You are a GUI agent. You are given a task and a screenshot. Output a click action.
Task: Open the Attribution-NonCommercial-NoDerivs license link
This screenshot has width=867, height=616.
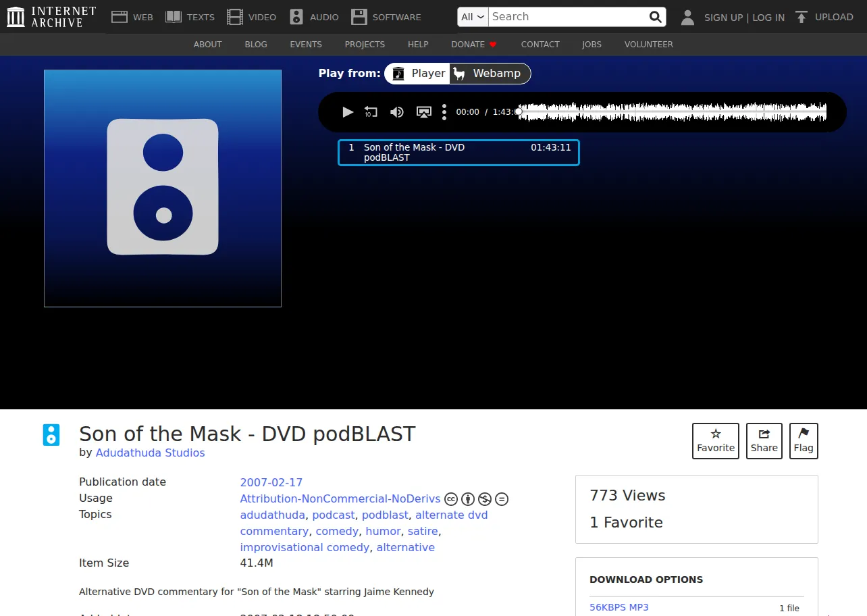(x=340, y=499)
